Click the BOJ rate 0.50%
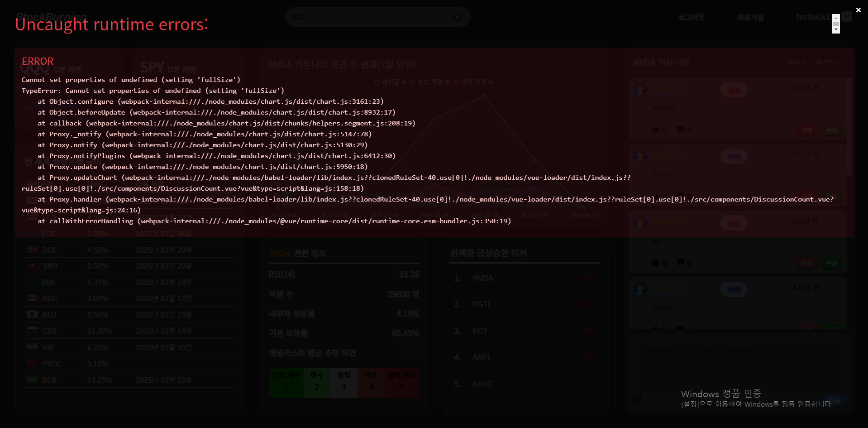The image size is (868, 428). (x=97, y=315)
